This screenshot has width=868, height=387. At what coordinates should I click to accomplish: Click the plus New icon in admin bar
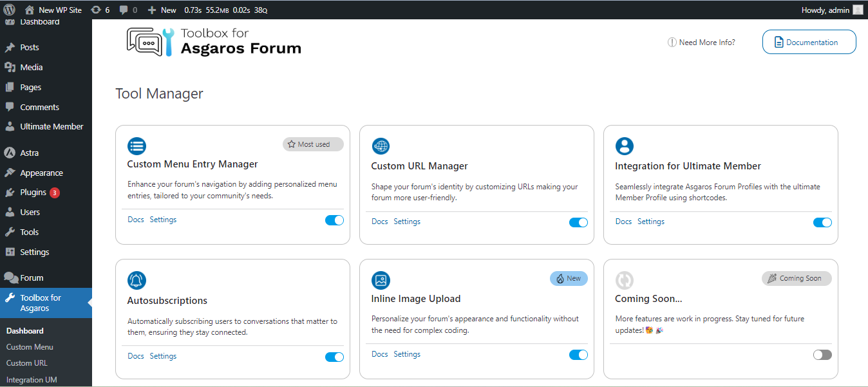(x=152, y=10)
